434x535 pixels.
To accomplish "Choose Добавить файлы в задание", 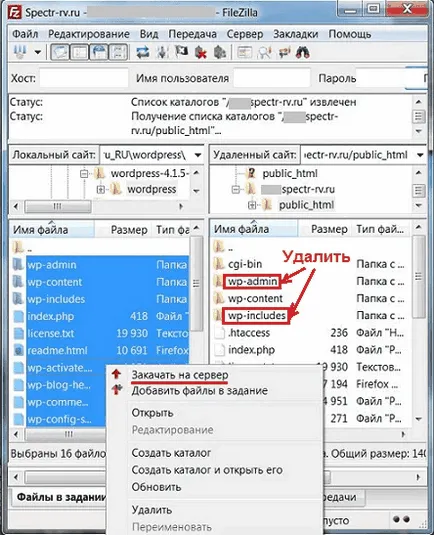I will coord(200,391).
